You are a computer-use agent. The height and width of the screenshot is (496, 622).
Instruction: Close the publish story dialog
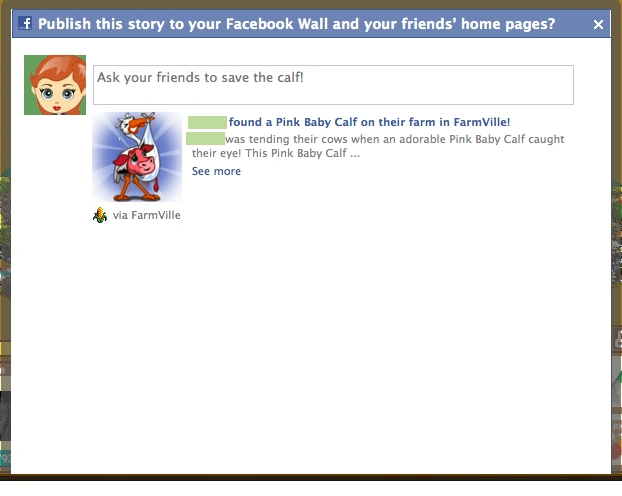click(x=598, y=25)
